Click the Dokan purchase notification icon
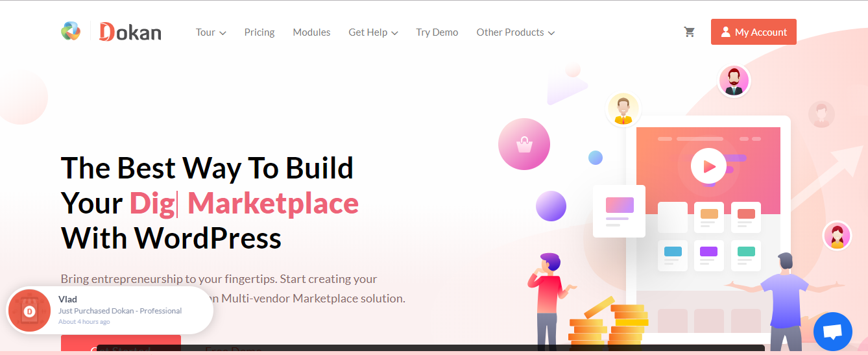This screenshot has width=868, height=355. [29, 311]
